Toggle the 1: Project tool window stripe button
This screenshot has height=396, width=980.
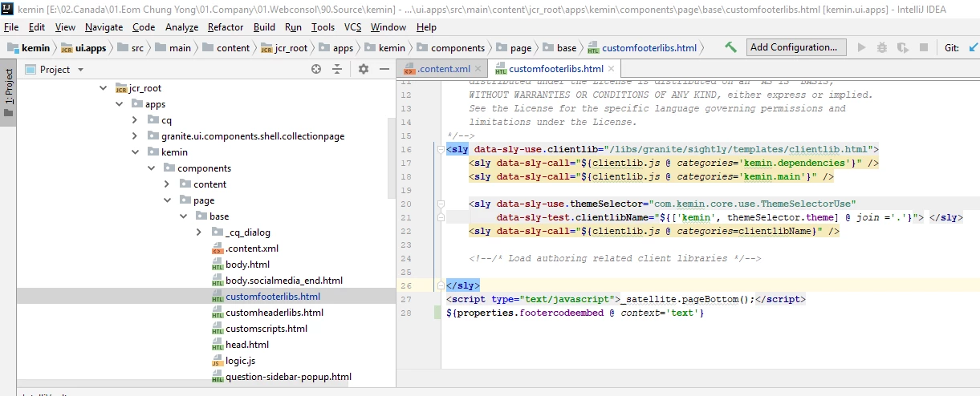click(8, 92)
